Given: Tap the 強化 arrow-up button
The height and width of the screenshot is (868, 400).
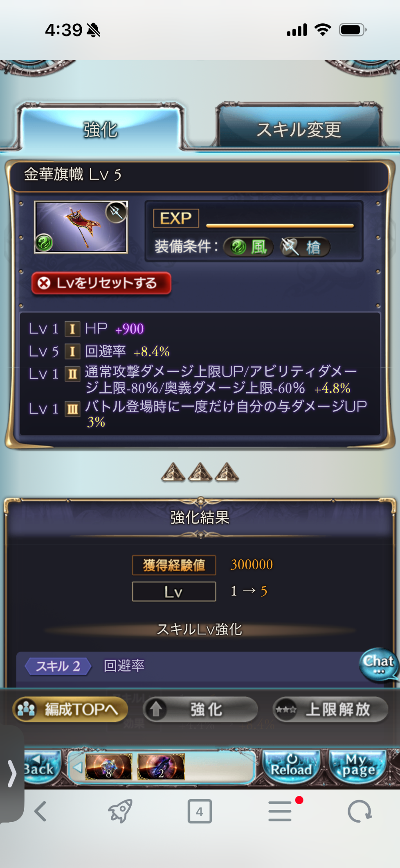Looking at the screenshot, I should [x=200, y=709].
